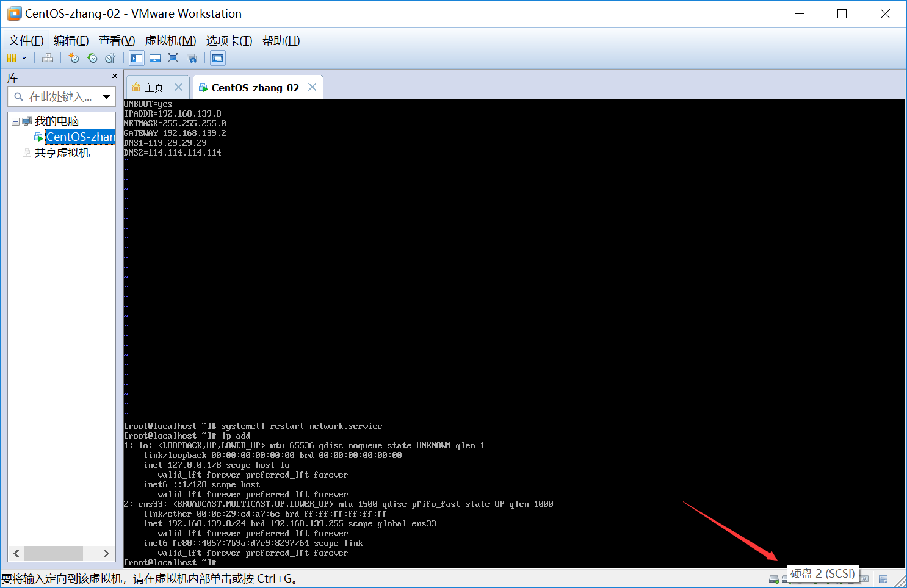The height and width of the screenshot is (588, 907).
Task: Click the Send Ctrl+Alt+Del icon
Action: click(48, 58)
